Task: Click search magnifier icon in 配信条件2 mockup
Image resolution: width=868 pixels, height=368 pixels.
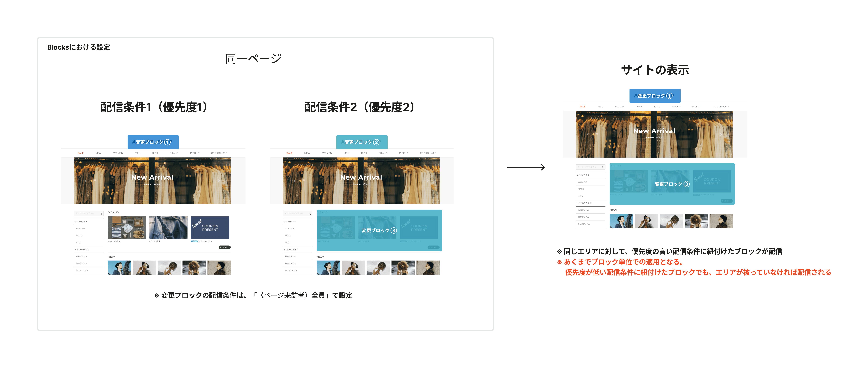Action: point(310,214)
